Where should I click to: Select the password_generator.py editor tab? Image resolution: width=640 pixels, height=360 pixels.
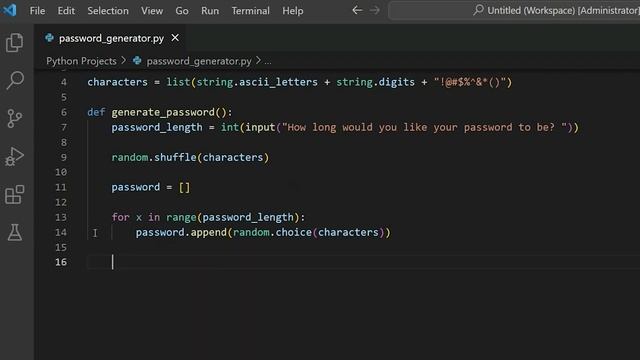[110, 38]
